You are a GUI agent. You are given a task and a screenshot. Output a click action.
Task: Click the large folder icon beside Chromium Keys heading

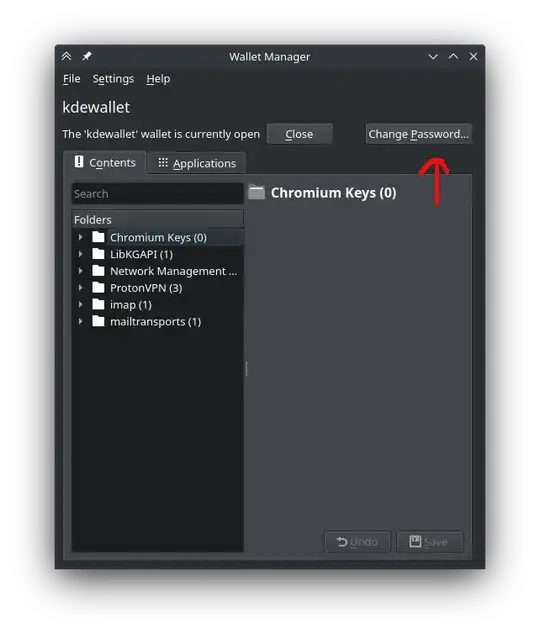pos(257,192)
